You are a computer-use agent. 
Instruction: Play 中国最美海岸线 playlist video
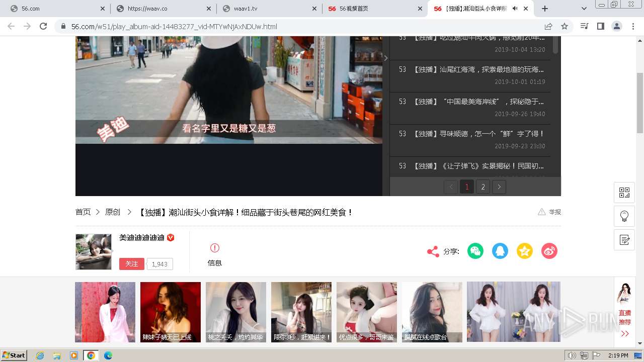(x=470, y=108)
